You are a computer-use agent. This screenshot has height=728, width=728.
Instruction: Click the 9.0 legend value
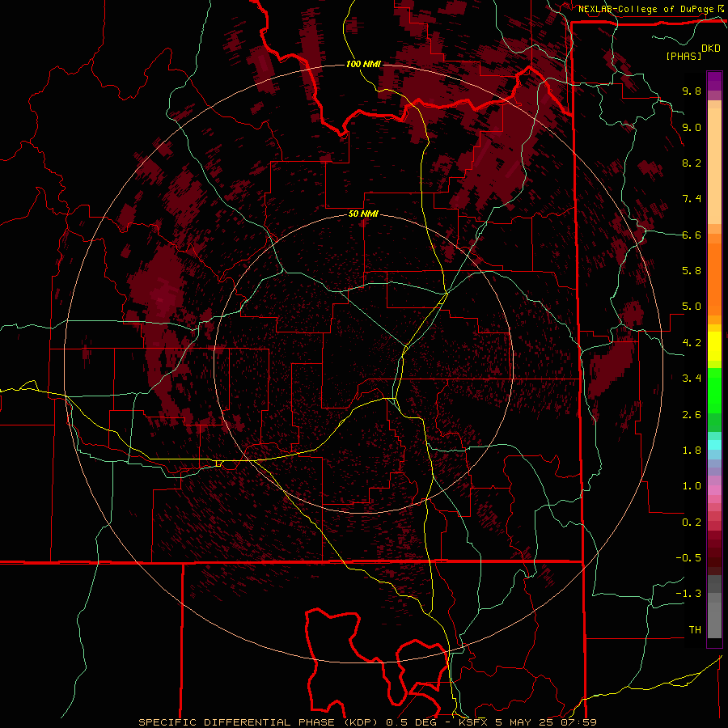692,127
